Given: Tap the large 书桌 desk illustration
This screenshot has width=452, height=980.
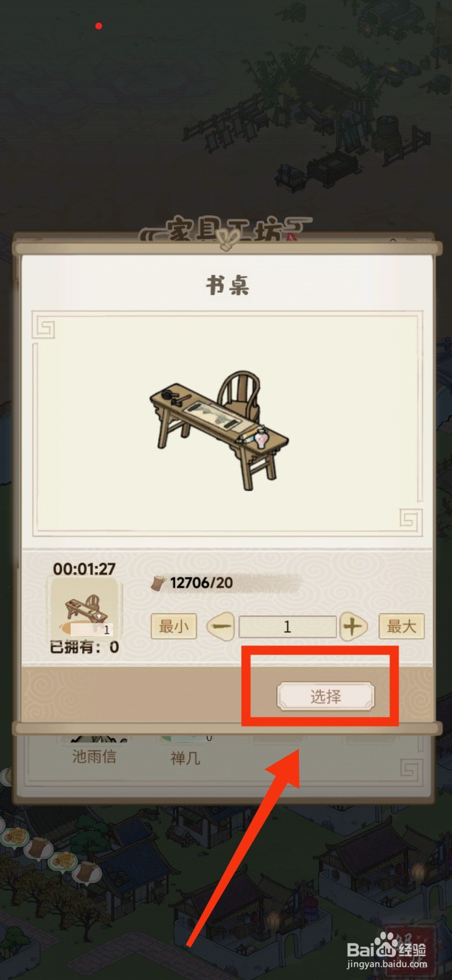Looking at the screenshot, I should pyautogui.click(x=218, y=429).
